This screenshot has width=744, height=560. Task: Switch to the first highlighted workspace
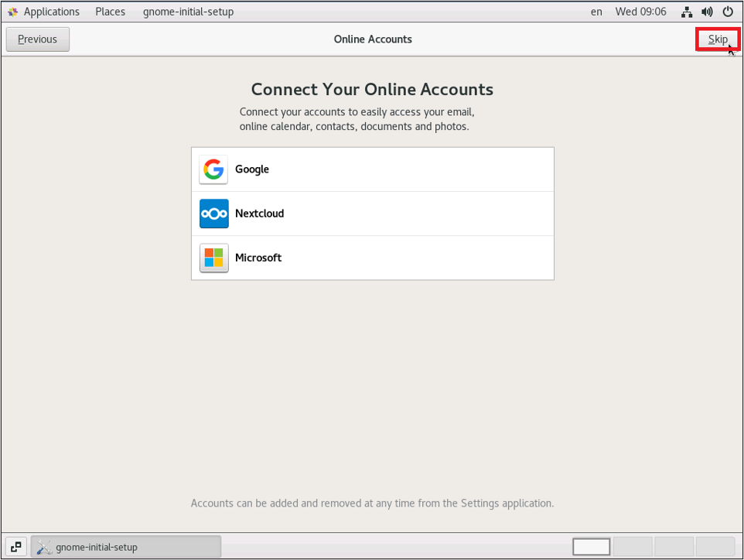591,547
